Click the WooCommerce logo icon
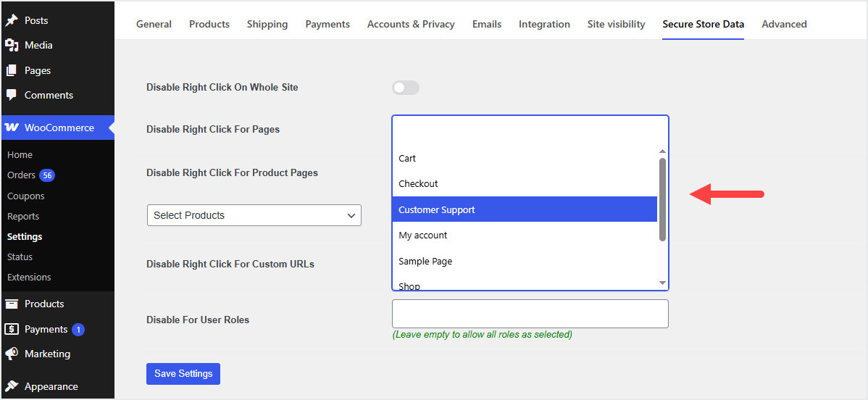Image resolution: width=868 pixels, height=400 pixels. click(12, 128)
